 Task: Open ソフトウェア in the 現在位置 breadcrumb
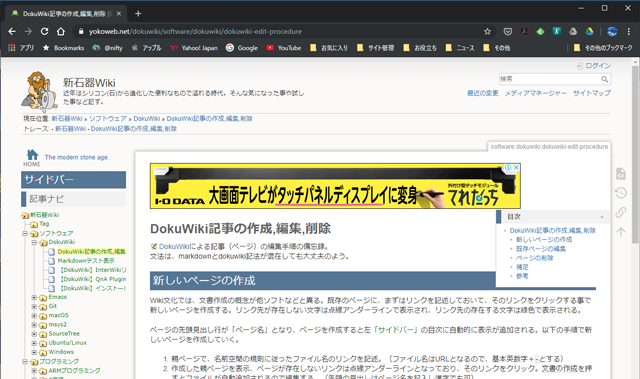click(108, 119)
